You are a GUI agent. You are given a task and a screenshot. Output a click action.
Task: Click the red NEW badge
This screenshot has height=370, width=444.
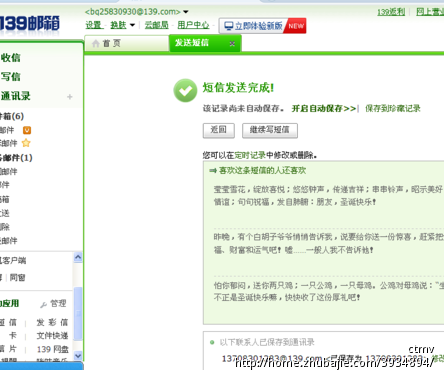[x=296, y=26]
